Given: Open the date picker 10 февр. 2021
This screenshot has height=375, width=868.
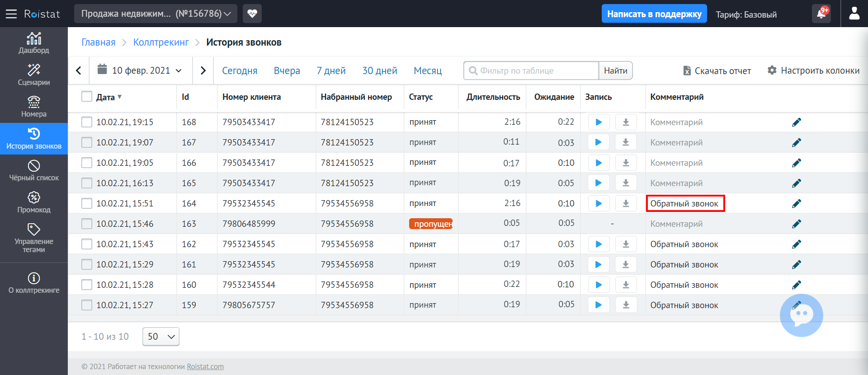Looking at the screenshot, I should [140, 70].
